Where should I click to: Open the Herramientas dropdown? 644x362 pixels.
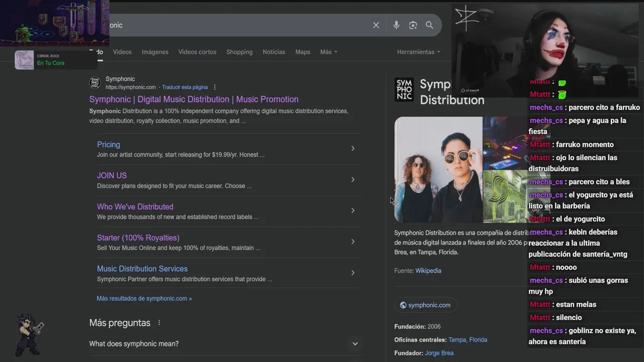(x=419, y=52)
